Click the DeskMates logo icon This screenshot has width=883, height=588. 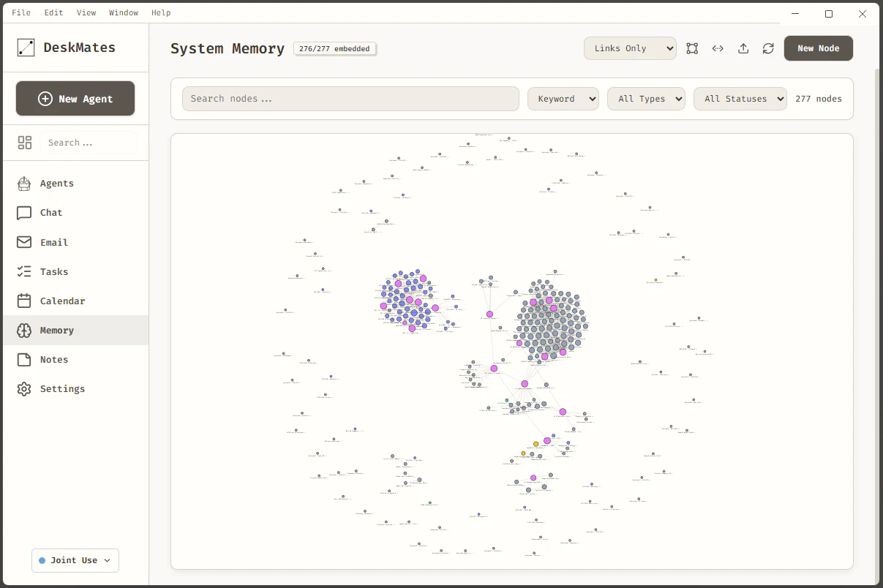pos(26,48)
